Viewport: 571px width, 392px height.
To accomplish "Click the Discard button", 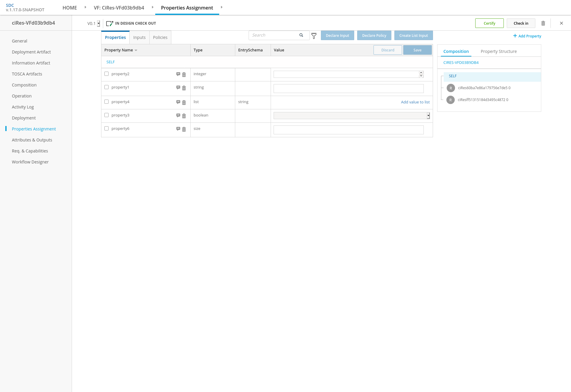I will 388,50.
